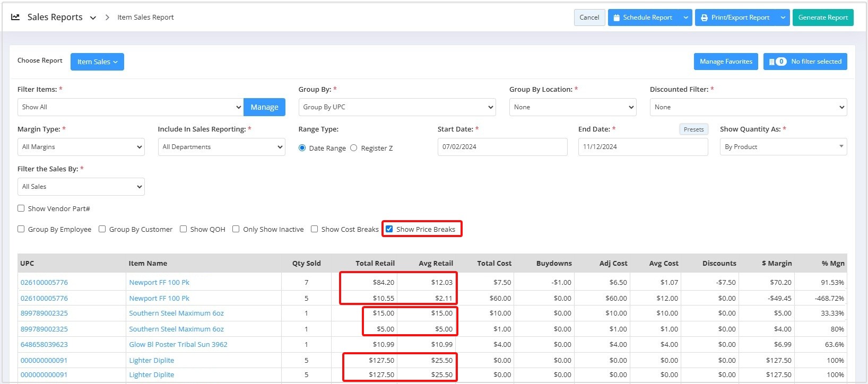This screenshot has height=384, width=868.
Task: Open the Print/Export Report dropdown arrow
Action: point(783,18)
